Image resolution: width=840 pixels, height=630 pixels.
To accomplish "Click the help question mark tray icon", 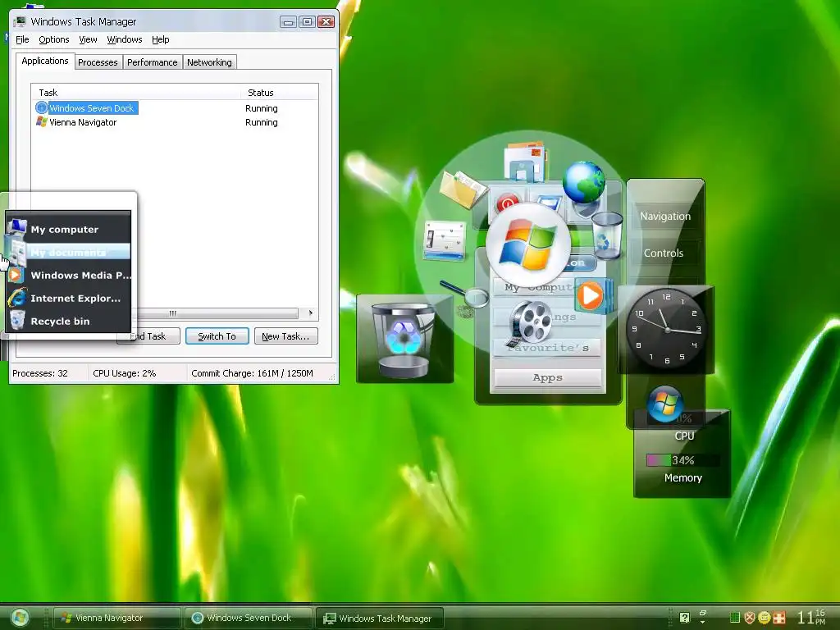I will 684,618.
